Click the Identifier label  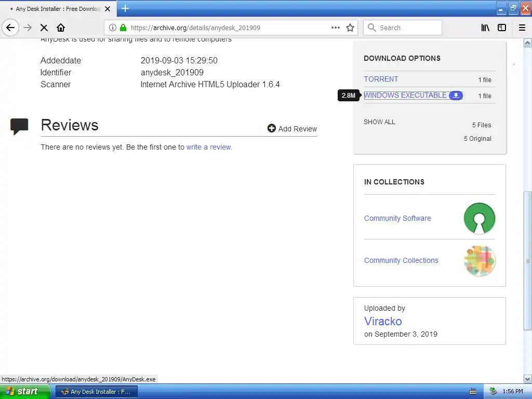click(x=56, y=72)
